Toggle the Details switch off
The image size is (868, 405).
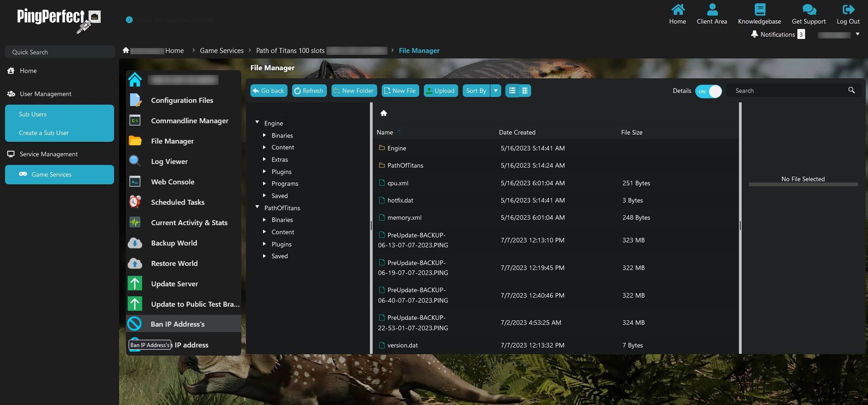point(708,91)
